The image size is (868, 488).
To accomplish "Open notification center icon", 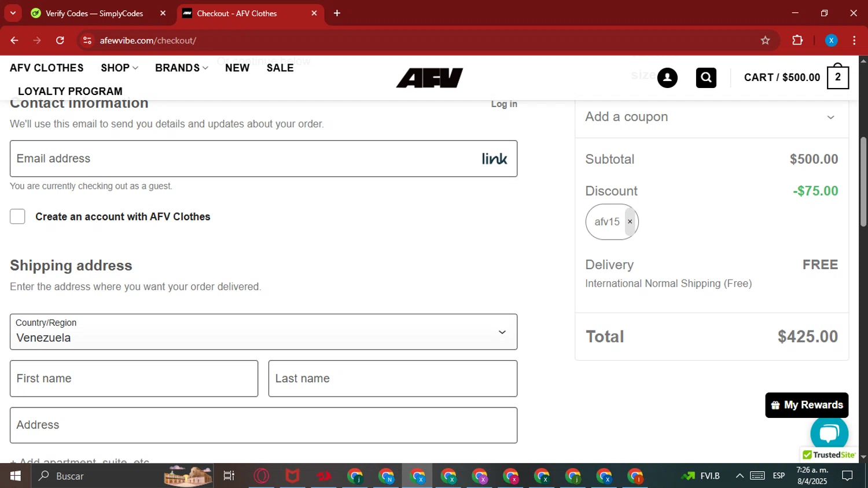I will coord(847,476).
